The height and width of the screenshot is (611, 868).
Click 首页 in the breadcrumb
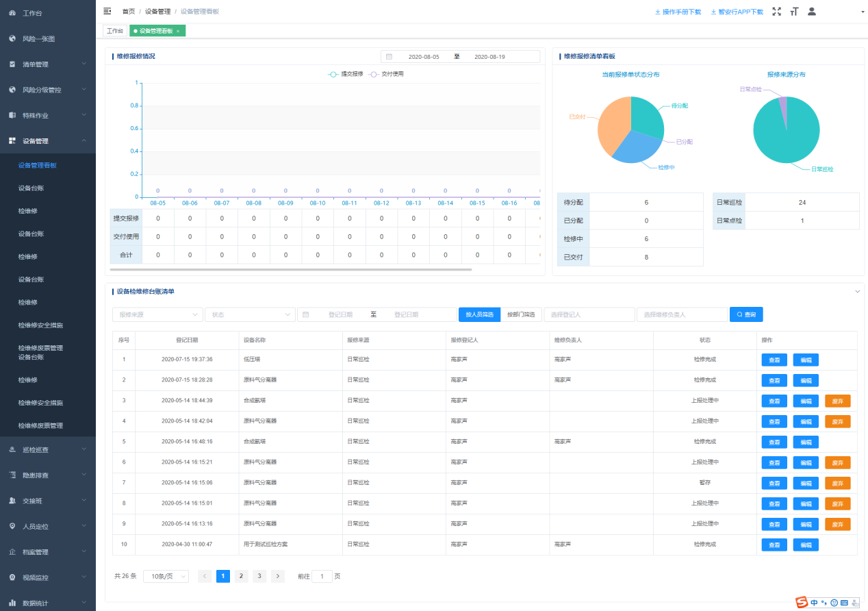coord(128,12)
